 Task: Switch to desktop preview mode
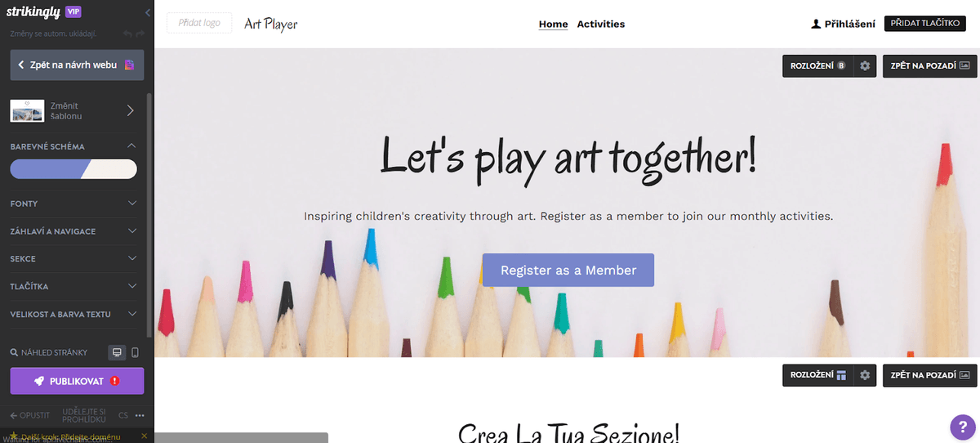[x=117, y=352]
